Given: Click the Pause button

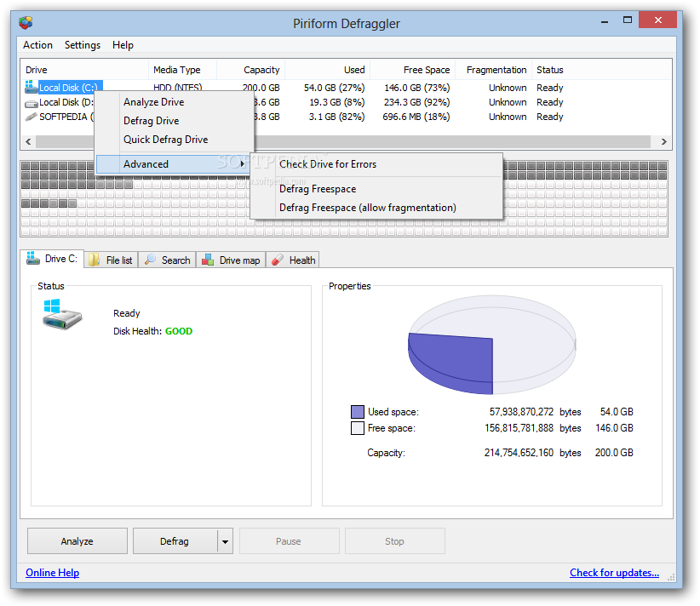Looking at the screenshot, I should [x=289, y=541].
